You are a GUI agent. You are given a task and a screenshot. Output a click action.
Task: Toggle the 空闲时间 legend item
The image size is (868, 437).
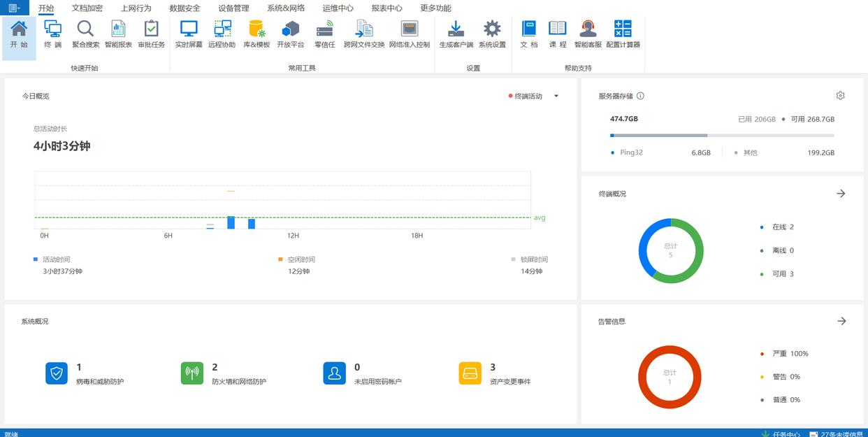[301, 259]
